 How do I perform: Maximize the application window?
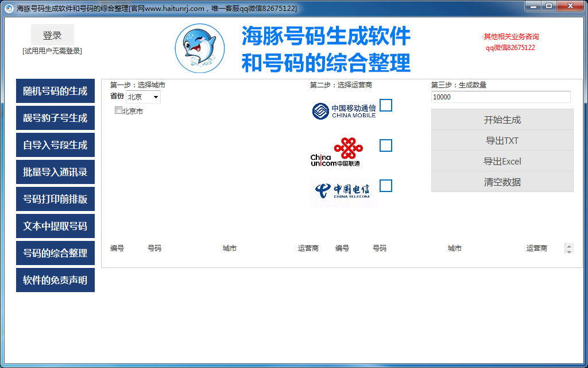coord(548,6)
